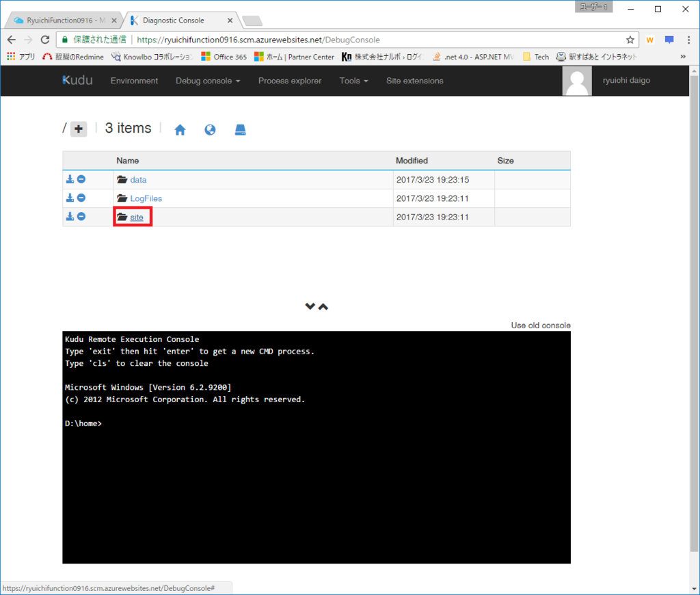Click the orange W extension icon
Image resolution: width=700 pixels, height=595 pixels.
click(x=650, y=40)
